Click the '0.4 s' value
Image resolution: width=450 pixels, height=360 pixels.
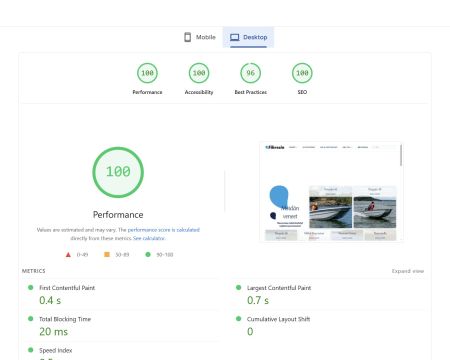(x=50, y=300)
